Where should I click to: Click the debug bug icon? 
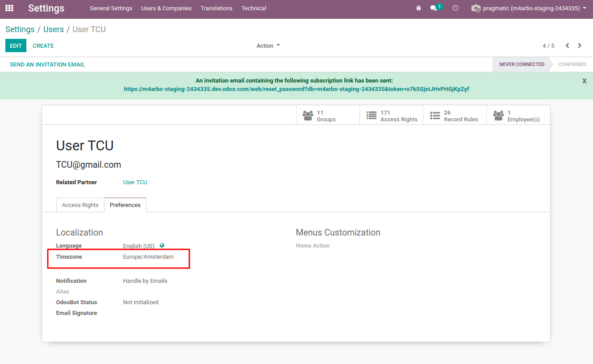click(x=418, y=8)
